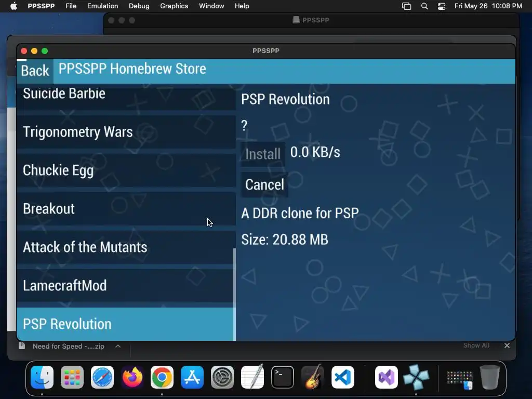Launch Firefox from the dock
Image resolution: width=532 pixels, height=399 pixels.
[x=132, y=377]
